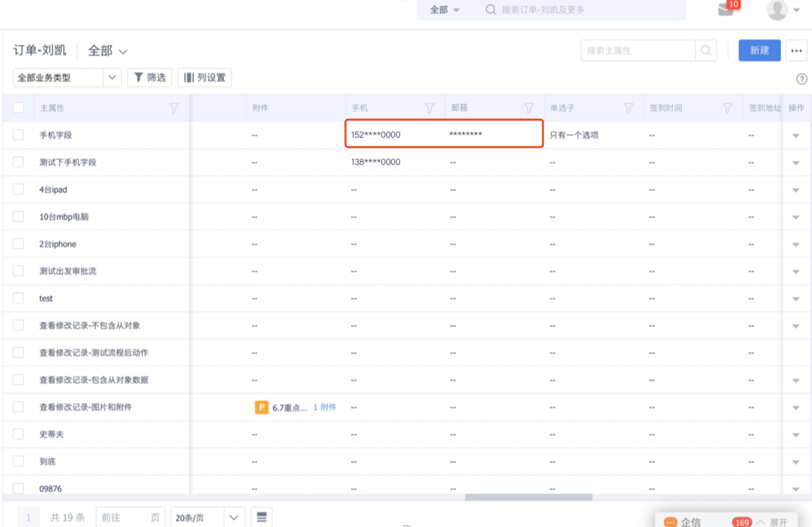This screenshot has width=812, height=527.
Task: Click the PPT file icon in 附件 column
Action: [x=261, y=407]
